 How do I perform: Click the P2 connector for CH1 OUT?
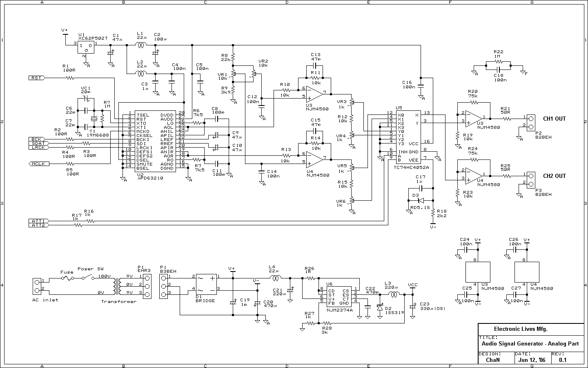(x=530, y=122)
